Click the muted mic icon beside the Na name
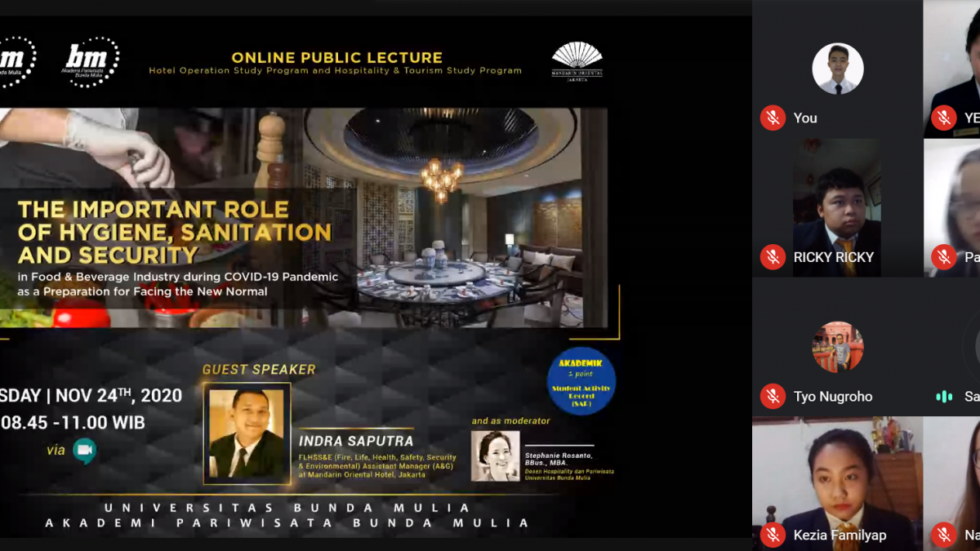The width and height of the screenshot is (980, 551). [944, 535]
